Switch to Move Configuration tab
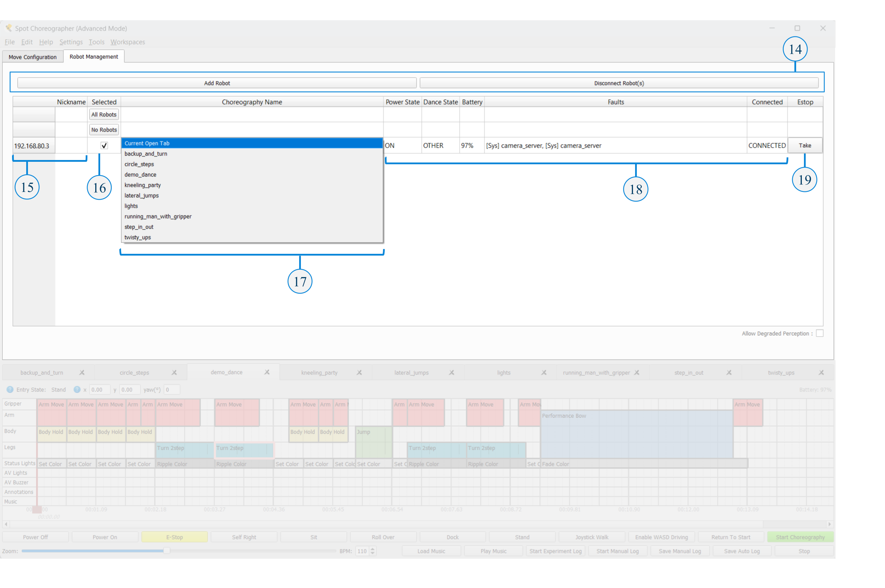885x588 pixels. pyautogui.click(x=33, y=57)
